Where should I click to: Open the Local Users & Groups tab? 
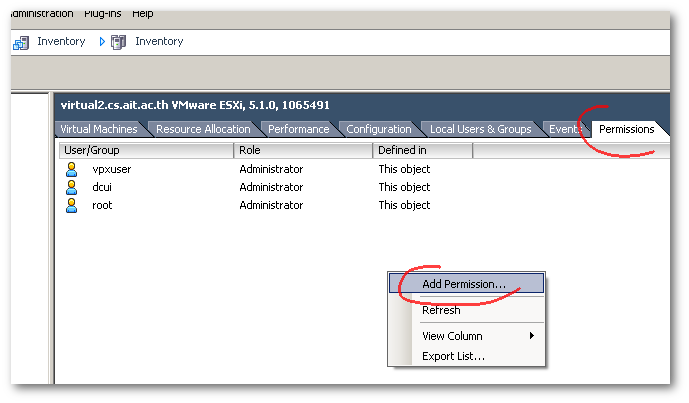tap(480, 129)
